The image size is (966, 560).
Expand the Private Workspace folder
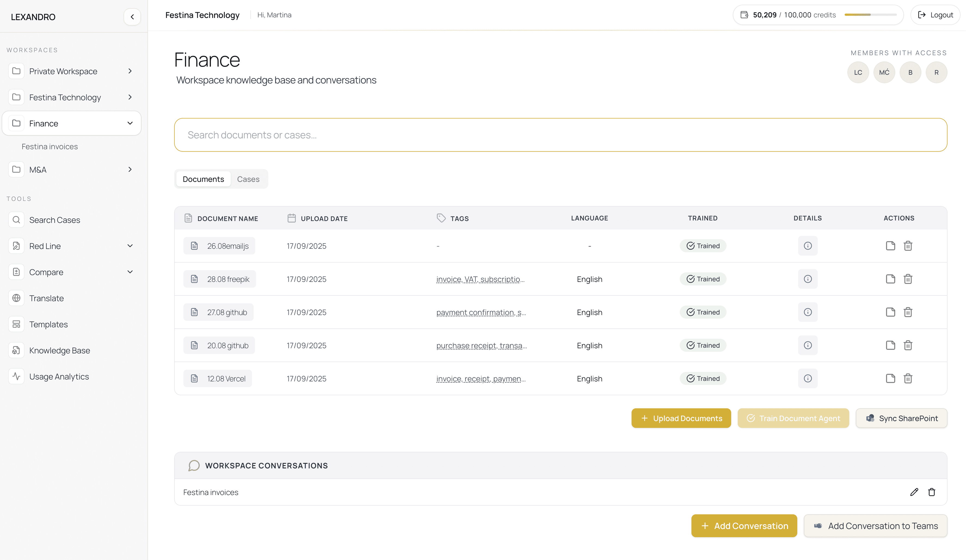(x=130, y=71)
